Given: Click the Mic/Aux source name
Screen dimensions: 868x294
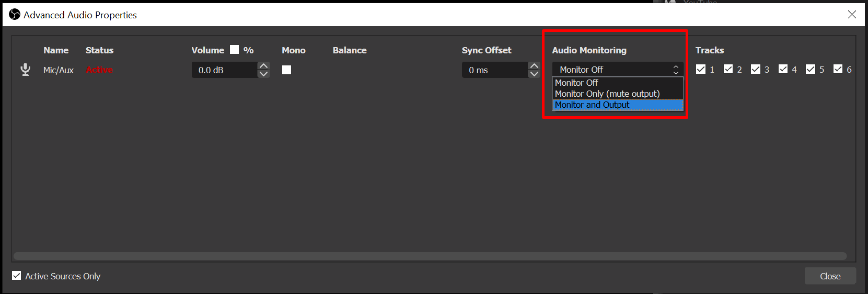Looking at the screenshot, I should coord(59,70).
